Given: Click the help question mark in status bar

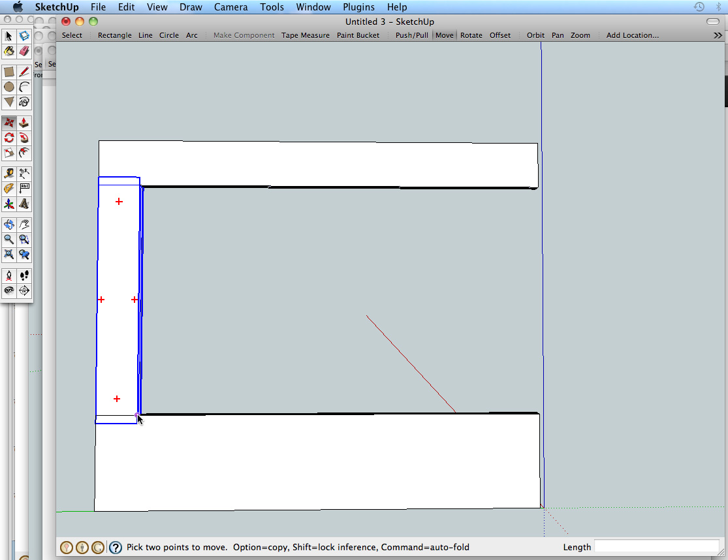Looking at the screenshot, I should coord(116,548).
